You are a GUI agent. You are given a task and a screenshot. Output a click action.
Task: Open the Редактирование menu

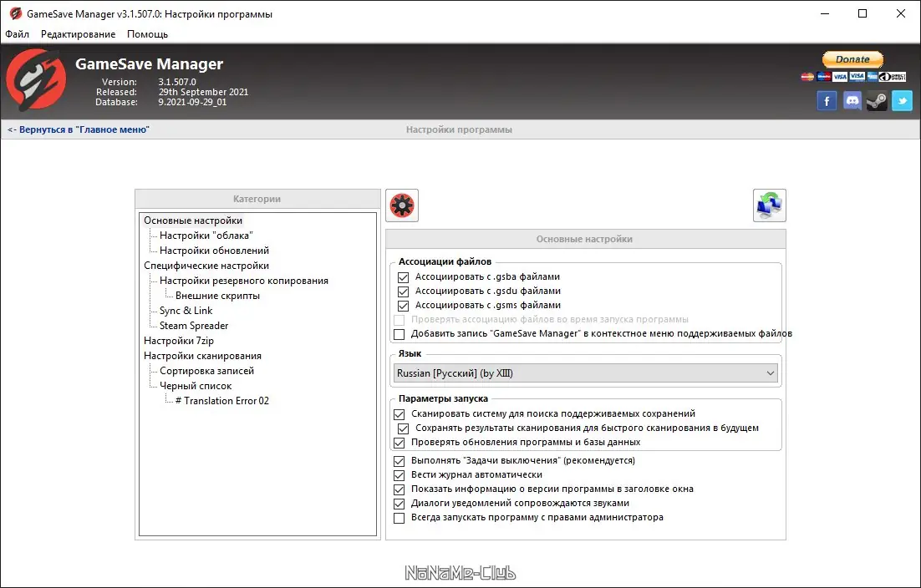pos(78,34)
